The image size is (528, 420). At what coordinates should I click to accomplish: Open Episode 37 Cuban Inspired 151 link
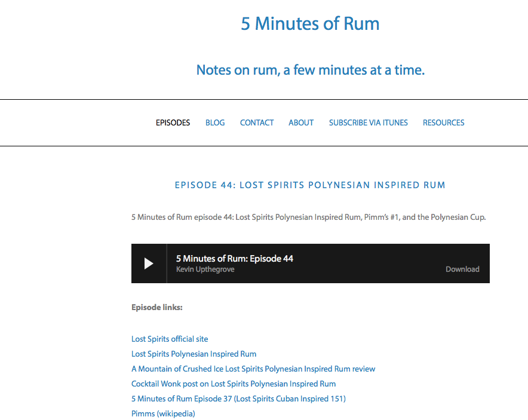point(238,398)
